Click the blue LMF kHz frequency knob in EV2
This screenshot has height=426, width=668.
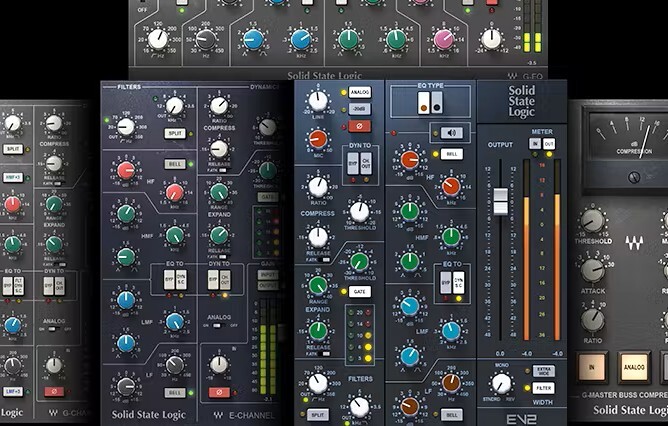click(451, 331)
